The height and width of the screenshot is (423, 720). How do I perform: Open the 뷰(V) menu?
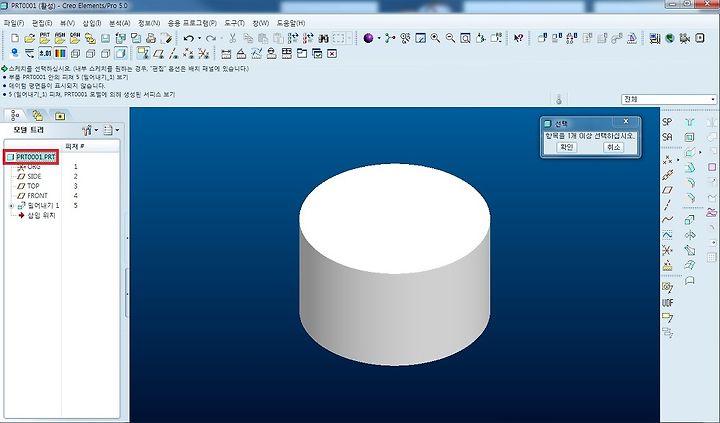pos(68,23)
